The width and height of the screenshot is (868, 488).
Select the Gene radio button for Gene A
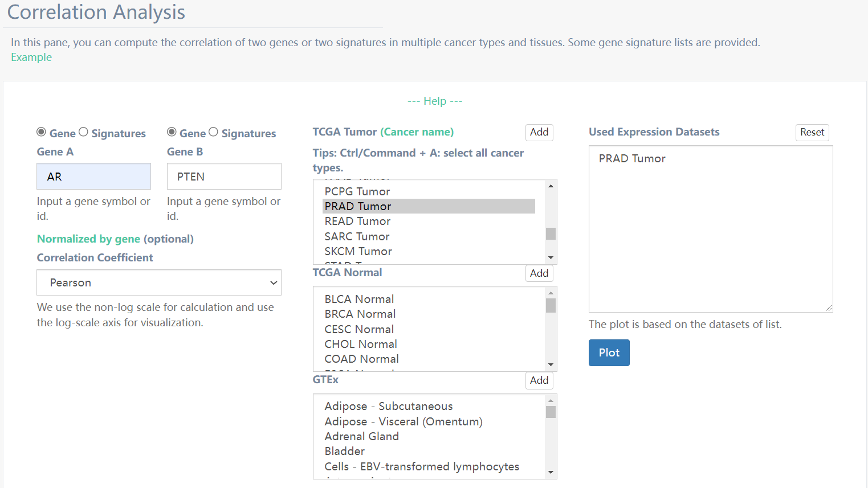pyautogui.click(x=42, y=132)
